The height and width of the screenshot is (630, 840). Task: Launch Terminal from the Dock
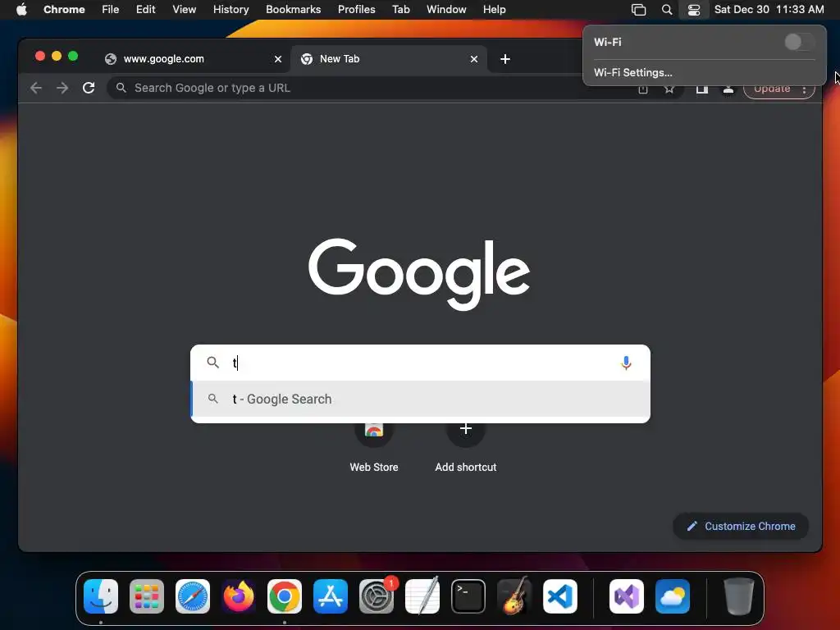468,596
